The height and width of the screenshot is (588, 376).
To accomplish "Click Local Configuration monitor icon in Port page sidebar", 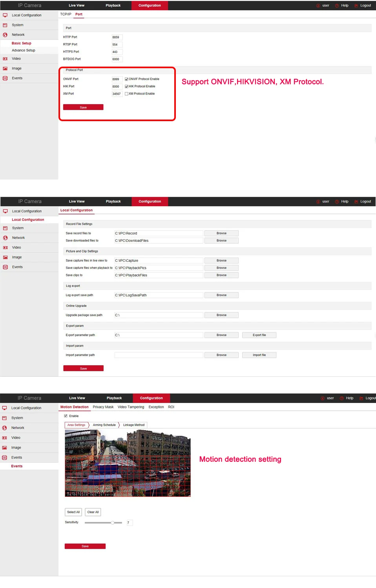I will point(5,15).
